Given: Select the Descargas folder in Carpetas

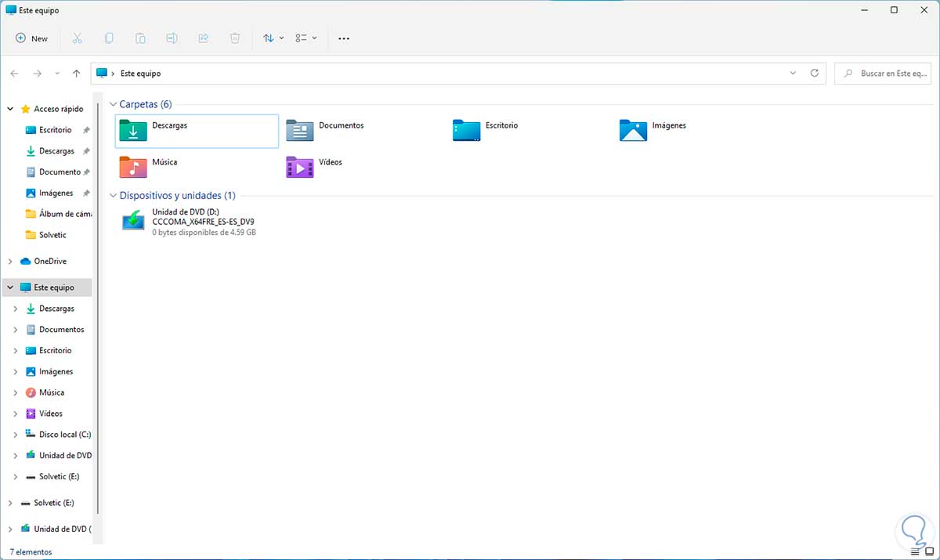Looking at the screenshot, I should coord(197,131).
